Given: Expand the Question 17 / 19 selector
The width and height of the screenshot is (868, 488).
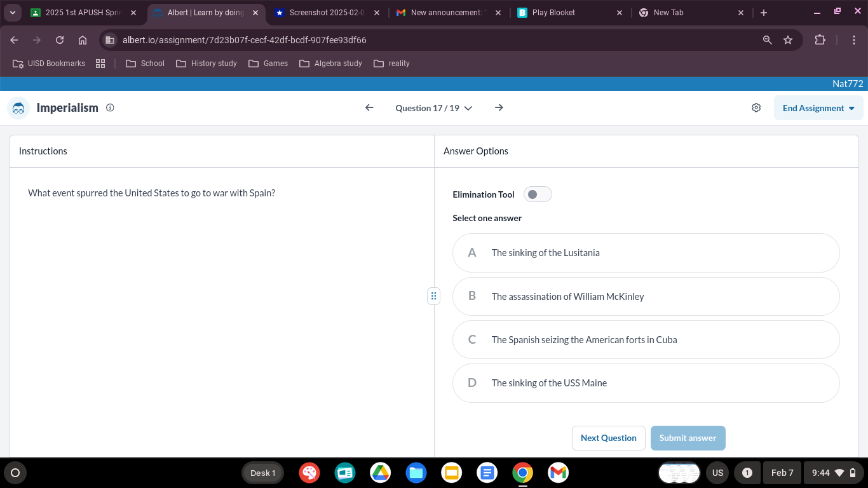Looking at the screenshot, I should [x=434, y=108].
